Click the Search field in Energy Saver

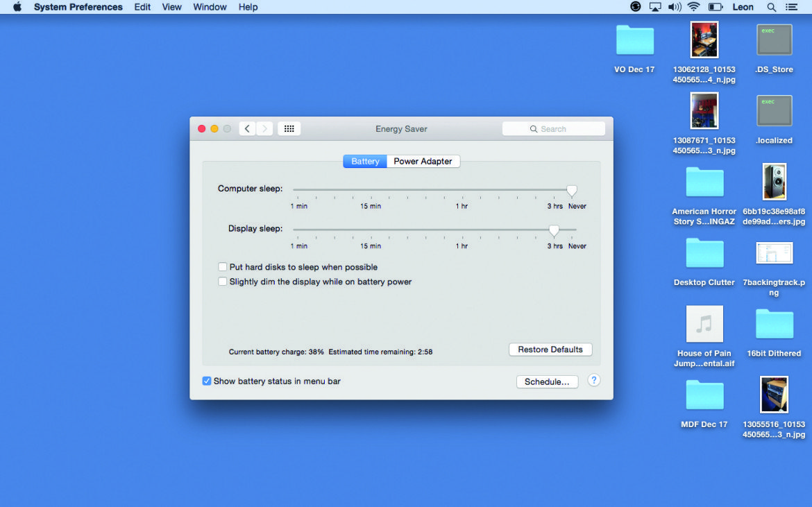[x=554, y=129]
